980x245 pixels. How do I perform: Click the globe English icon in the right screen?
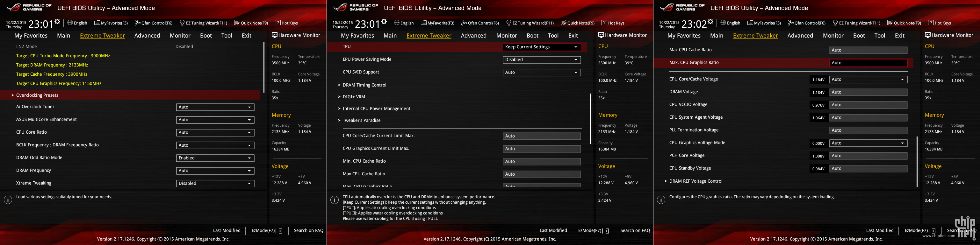point(723,23)
